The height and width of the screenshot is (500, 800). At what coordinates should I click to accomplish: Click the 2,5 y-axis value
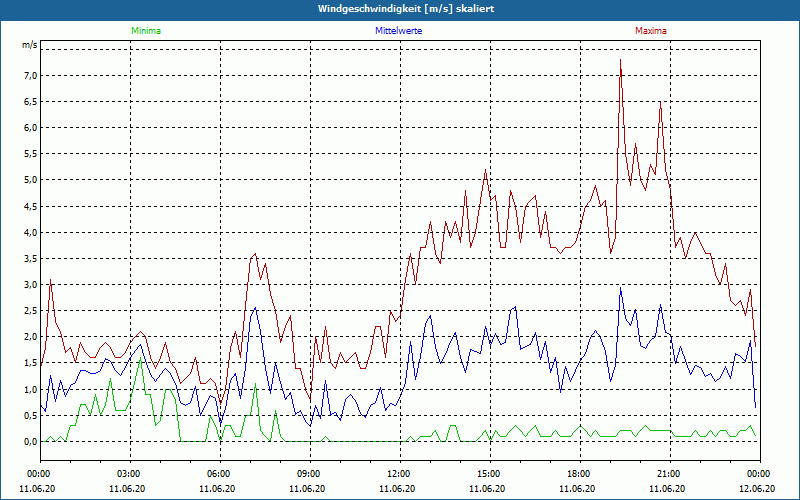(31, 311)
